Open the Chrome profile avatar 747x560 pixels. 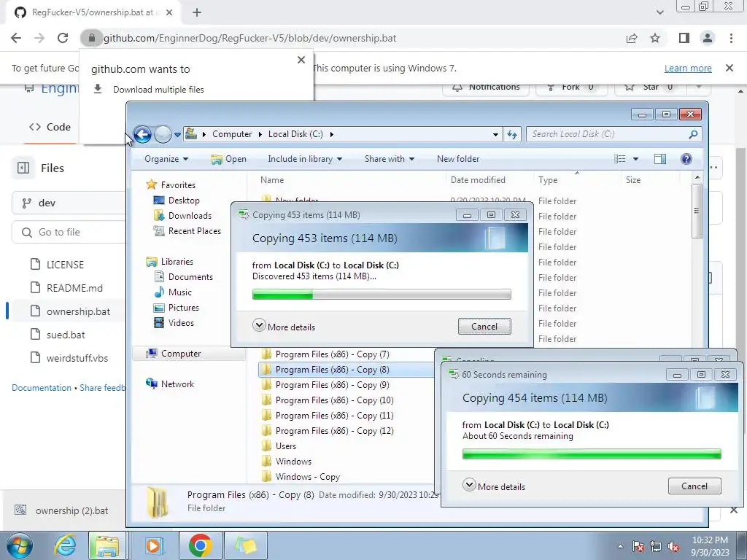pos(708,38)
